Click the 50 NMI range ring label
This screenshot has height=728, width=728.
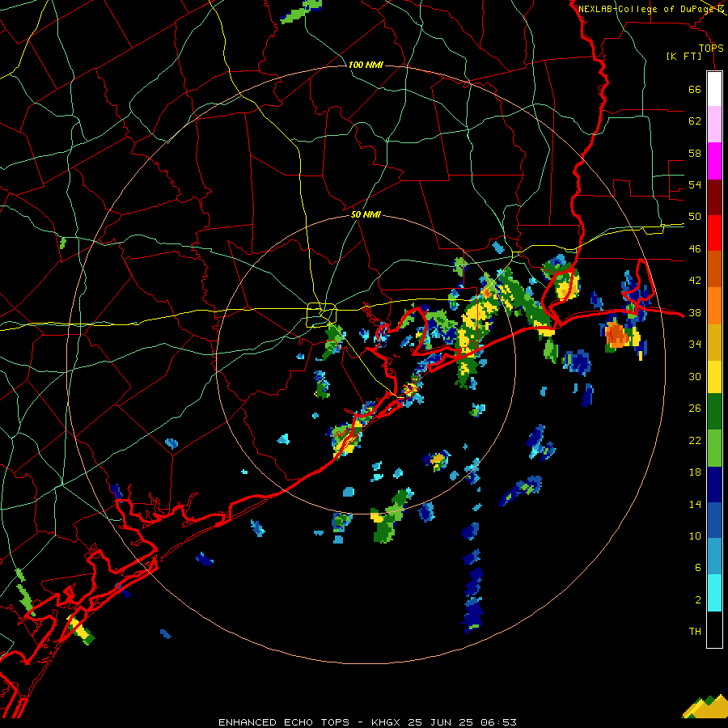[x=366, y=214]
